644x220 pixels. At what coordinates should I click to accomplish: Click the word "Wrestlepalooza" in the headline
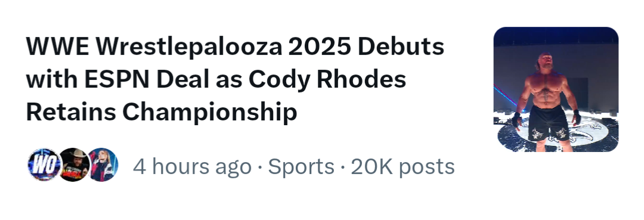point(189,47)
